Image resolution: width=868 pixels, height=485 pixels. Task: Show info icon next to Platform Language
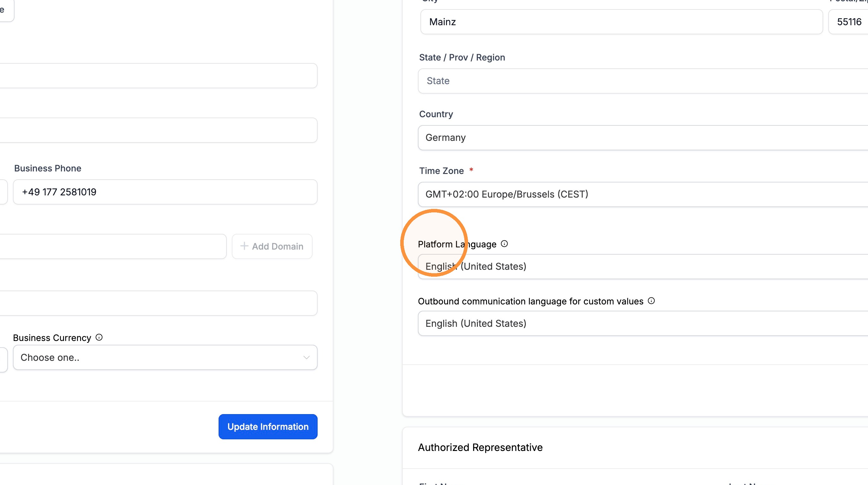504,244
